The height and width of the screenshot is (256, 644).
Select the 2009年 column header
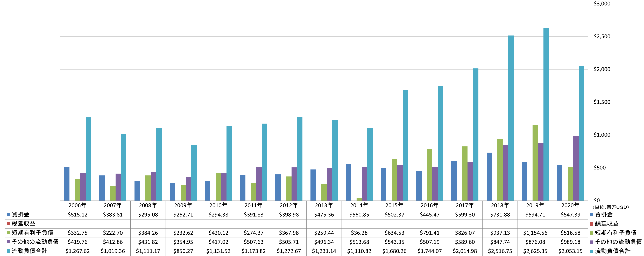tap(183, 205)
